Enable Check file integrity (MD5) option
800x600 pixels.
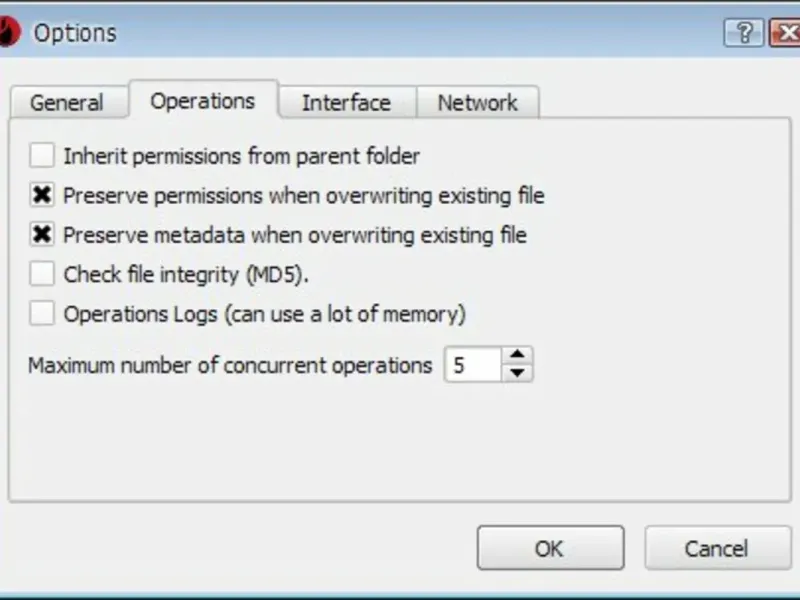[x=42, y=274]
